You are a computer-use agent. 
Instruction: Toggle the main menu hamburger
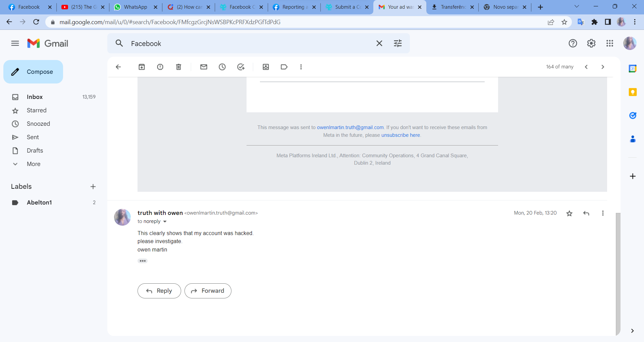(15, 43)
